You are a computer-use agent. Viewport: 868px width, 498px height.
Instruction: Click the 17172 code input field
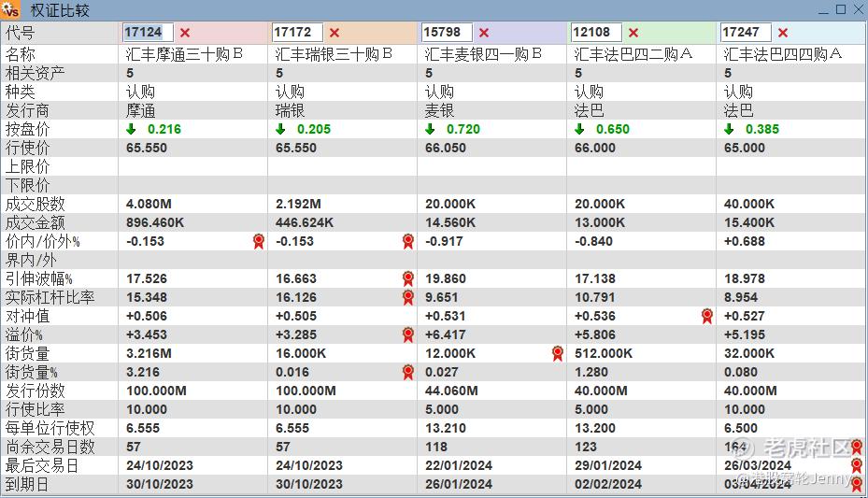pos(297,32)
